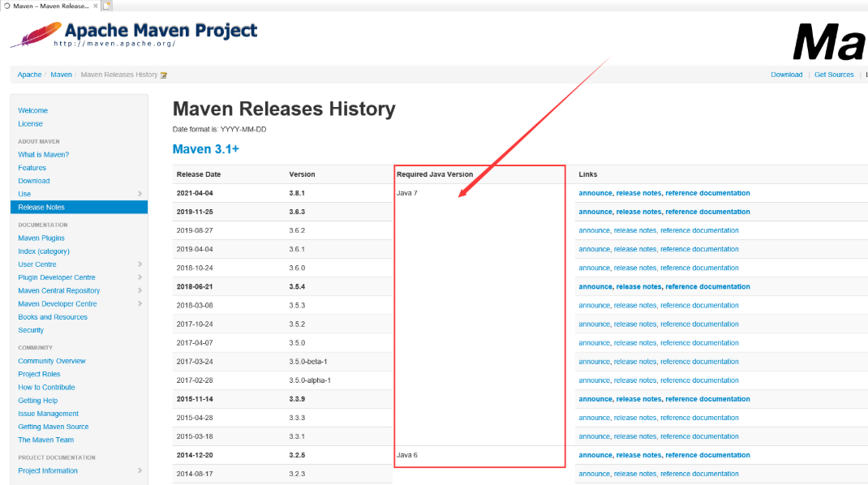Open the new tab button in browser
Image resolution: width=868 pixels, height=485 pixels.
107,6
